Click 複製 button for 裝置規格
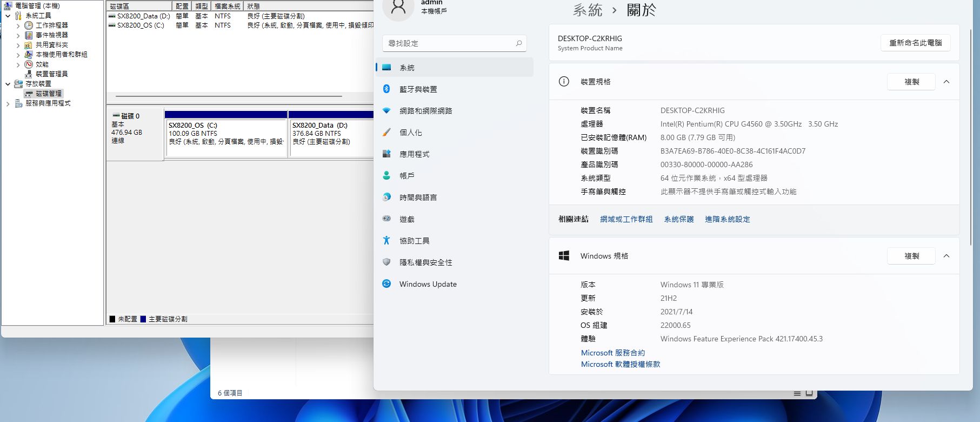The width and height of the screenshot is (980, 422). [911, 82]
